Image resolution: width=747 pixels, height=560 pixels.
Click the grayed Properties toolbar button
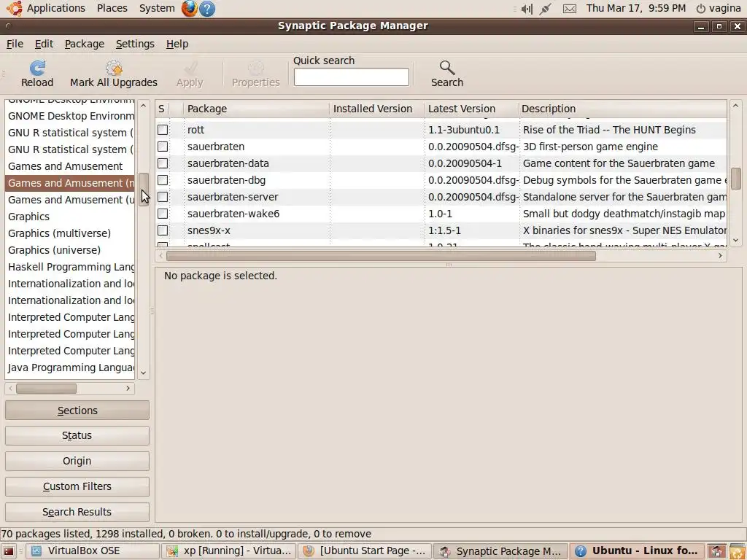[x=256, y=74]
